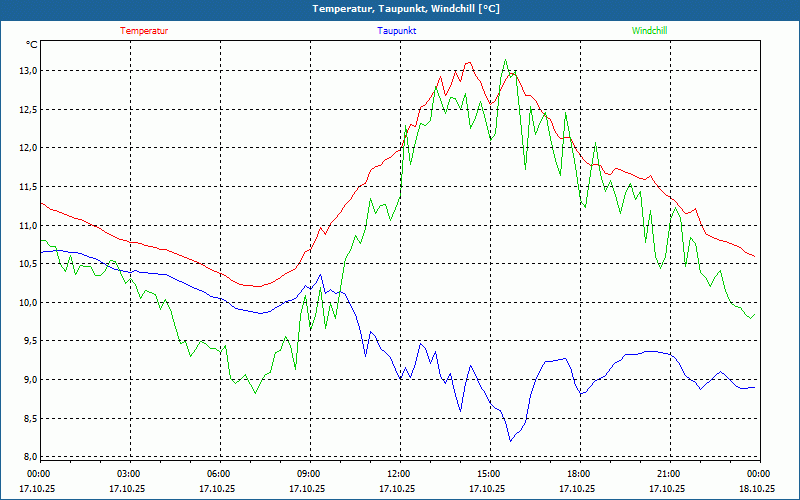Select the 21:00 time axis label

coord(668,474)
